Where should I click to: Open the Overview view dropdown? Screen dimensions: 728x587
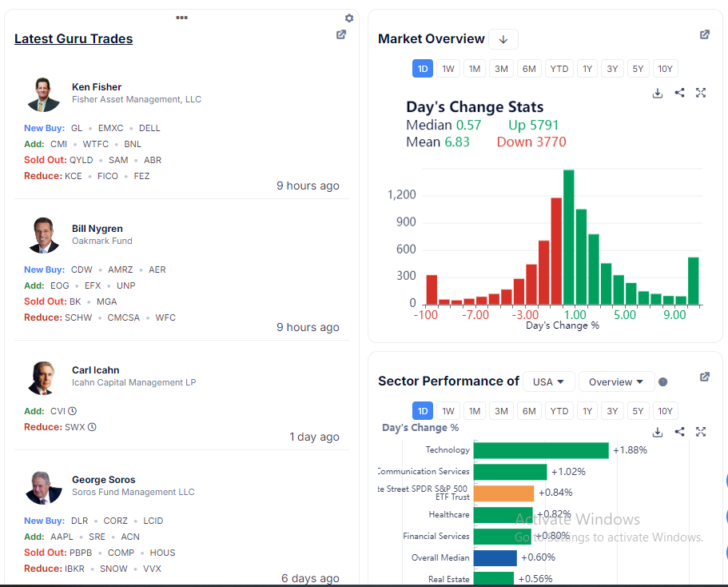point(617,382)
